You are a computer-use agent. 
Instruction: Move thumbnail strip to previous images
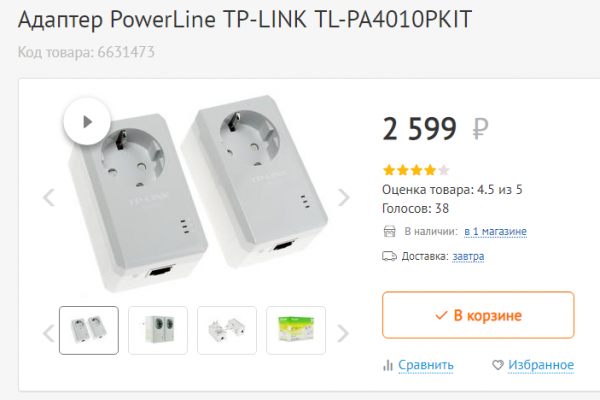(49, 333)
